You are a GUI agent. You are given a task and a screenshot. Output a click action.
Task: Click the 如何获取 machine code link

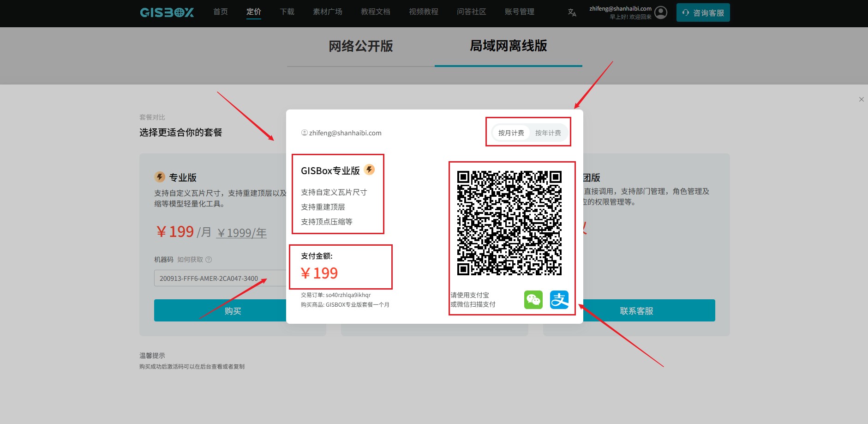(190, 260)
